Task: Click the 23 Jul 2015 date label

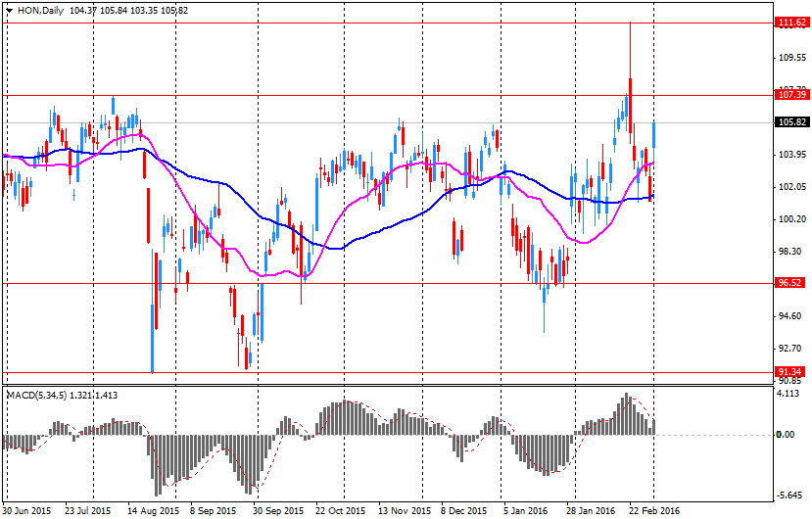Action: point(88,511)
